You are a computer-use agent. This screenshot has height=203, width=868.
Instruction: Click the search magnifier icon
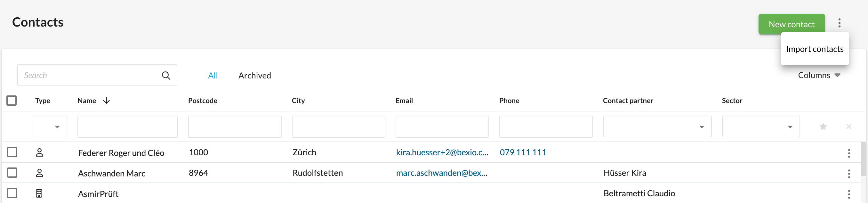pos(166,76)
